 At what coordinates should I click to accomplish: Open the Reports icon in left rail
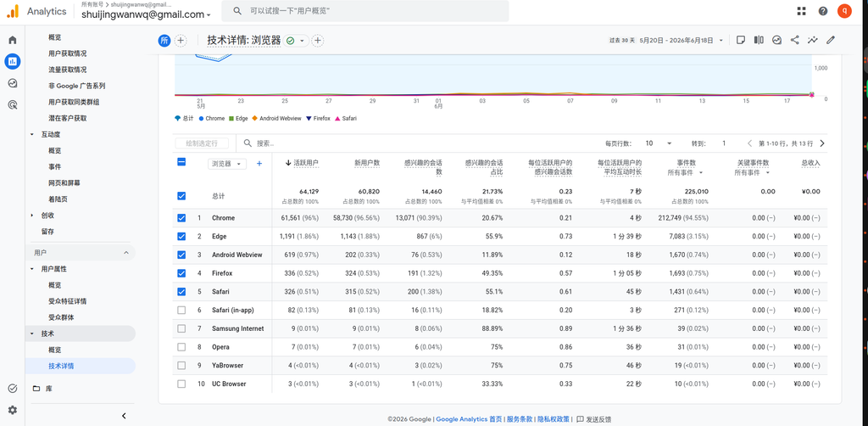pyautogui.click(x=12, y=61)
